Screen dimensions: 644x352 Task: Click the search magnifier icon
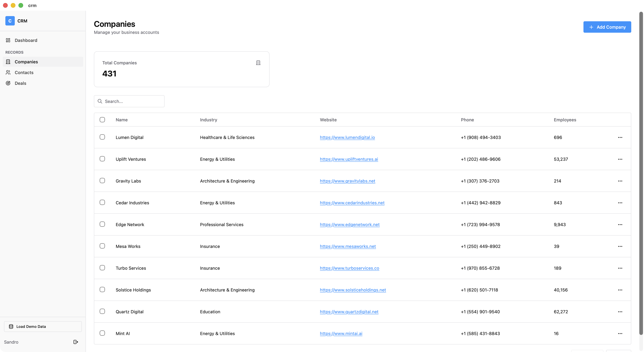[100, 101]
